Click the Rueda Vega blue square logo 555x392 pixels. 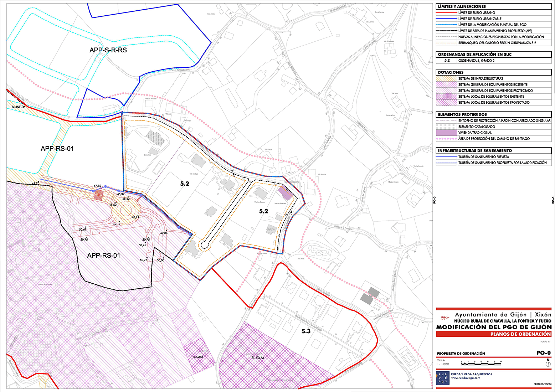click(443, 378)
